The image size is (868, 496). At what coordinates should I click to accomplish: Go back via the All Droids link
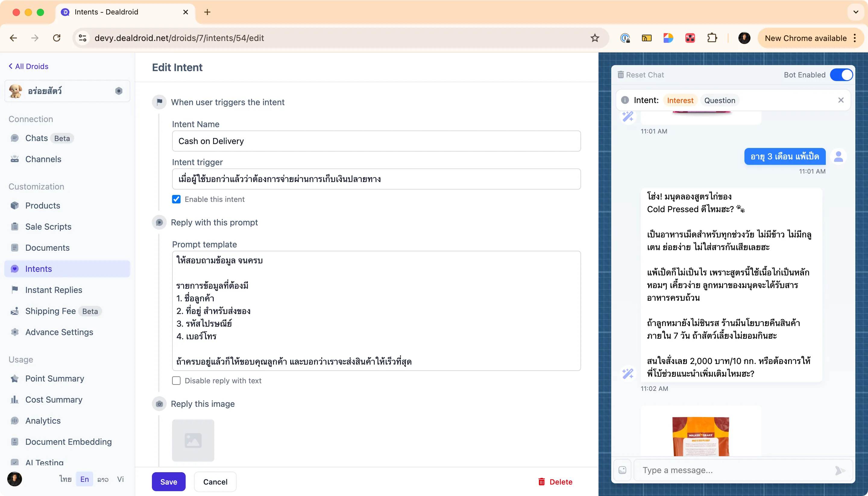[28, 66]
